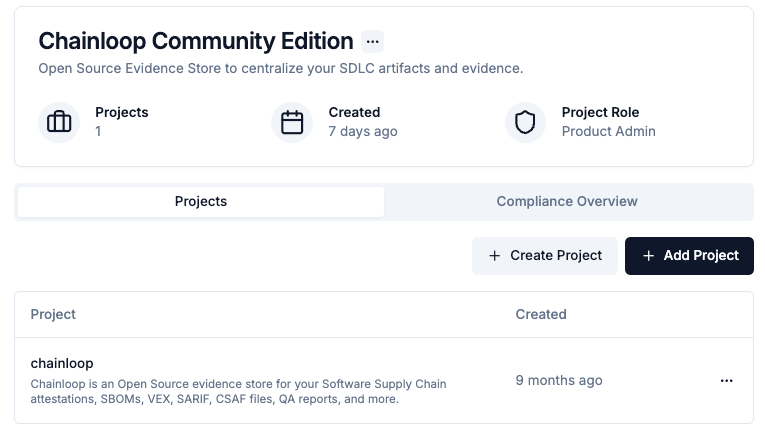Screen dimensions: 765x433
Task: Click the Project column header
Action: pos(53,315)
